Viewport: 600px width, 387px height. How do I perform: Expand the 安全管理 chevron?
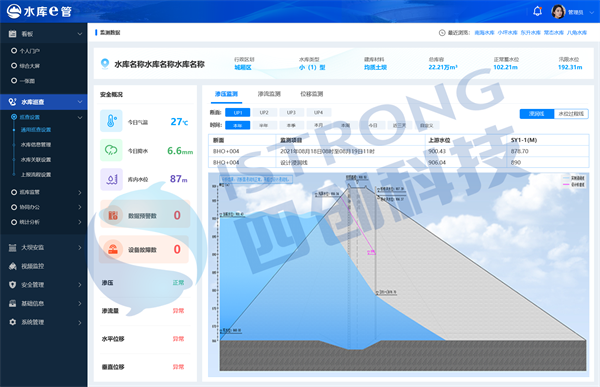80,285
